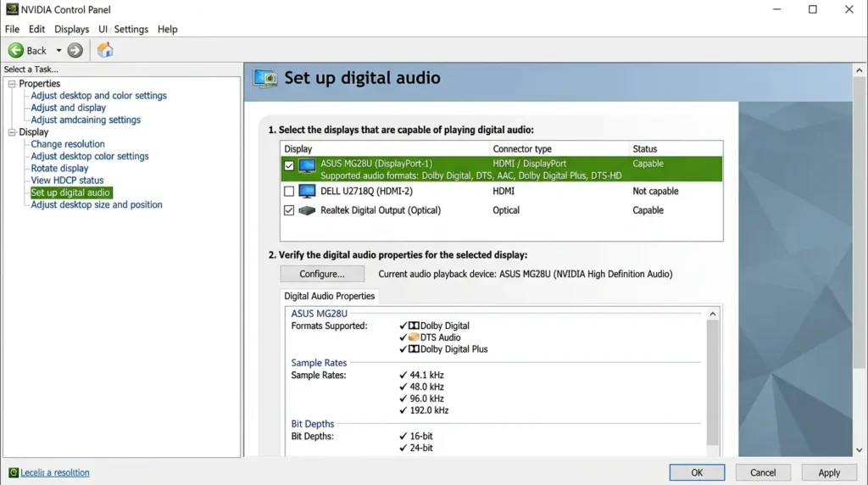Click the Apply button
The height and width of the screenshot is (485, 868).
pos(829,473)
